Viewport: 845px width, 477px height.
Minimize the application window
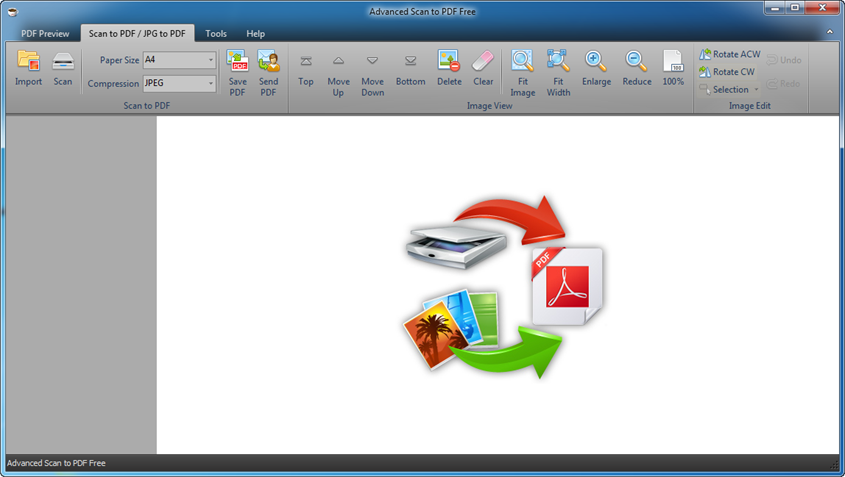tap(774, 8)
